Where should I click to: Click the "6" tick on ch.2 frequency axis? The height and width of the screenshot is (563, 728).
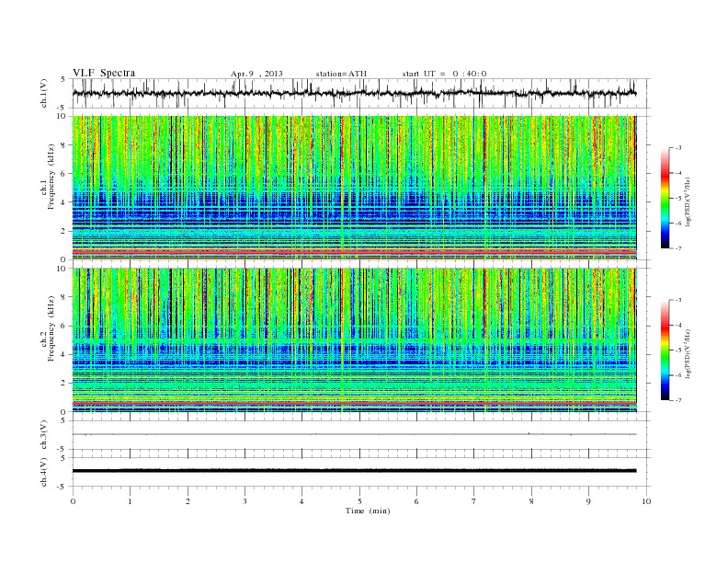[x=64, y=326]
